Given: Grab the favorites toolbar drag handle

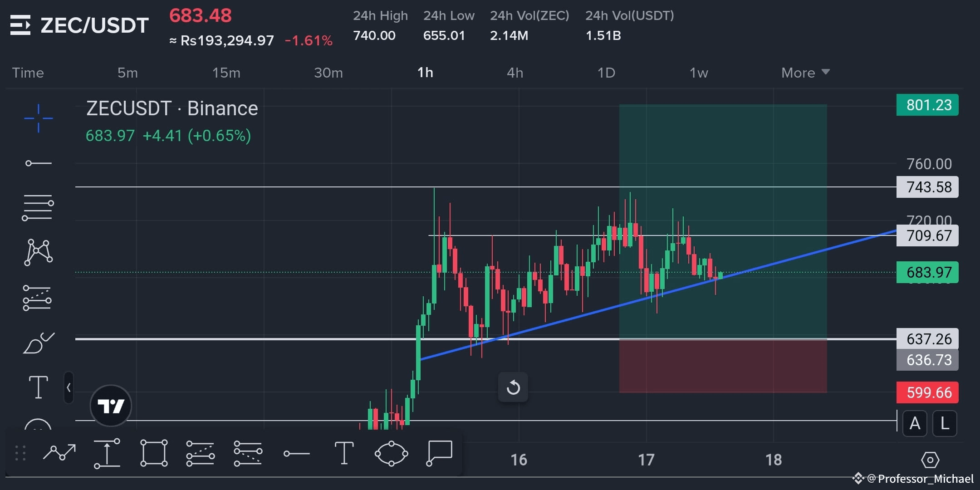Looking at the screenshot, I should coord(20,453).
